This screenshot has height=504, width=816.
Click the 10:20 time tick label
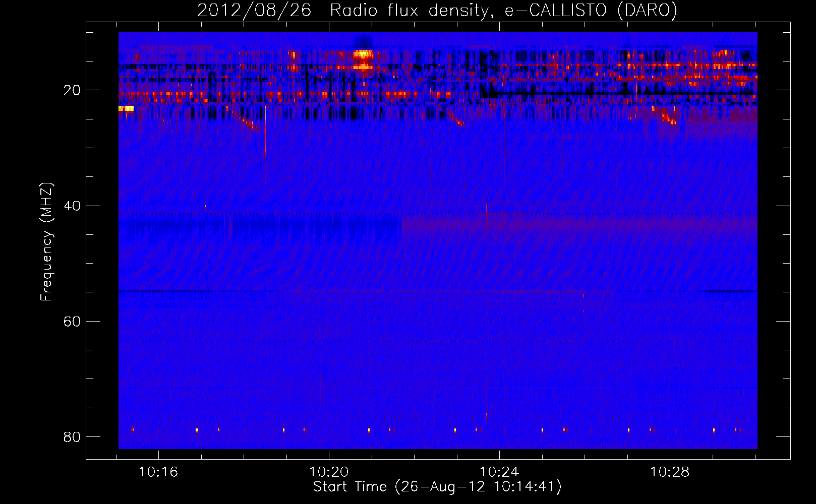pos(329,472)
